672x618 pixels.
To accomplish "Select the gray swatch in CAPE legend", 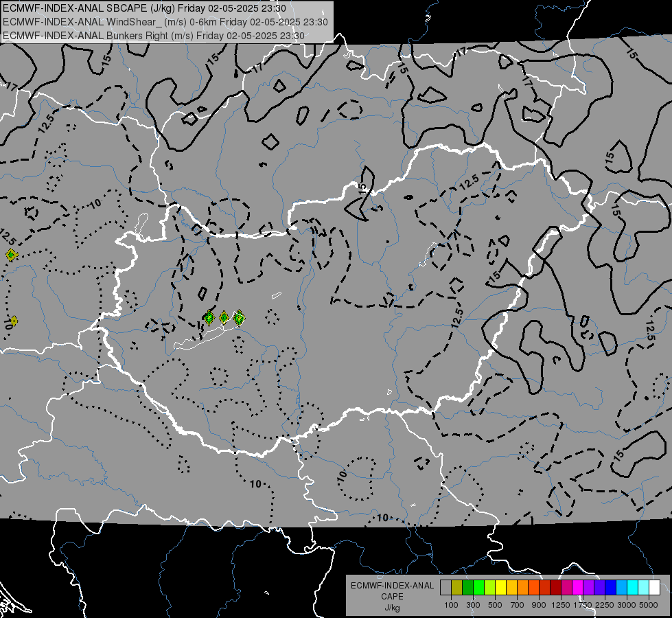I will 445,588.
